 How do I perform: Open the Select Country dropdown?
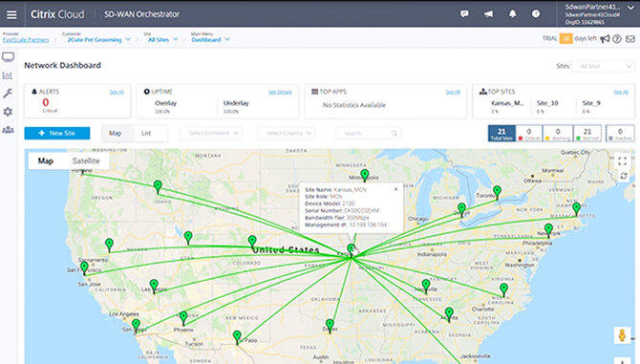(x=287, y=133)
